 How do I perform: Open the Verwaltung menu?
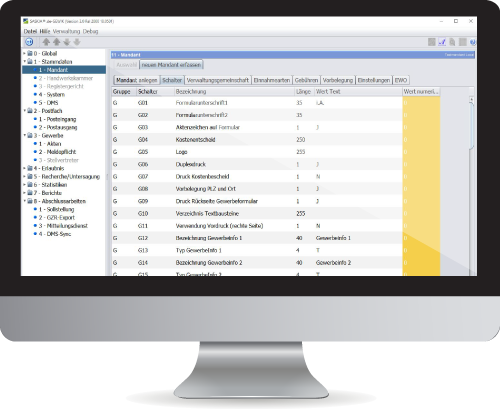[x=66, y=31]
